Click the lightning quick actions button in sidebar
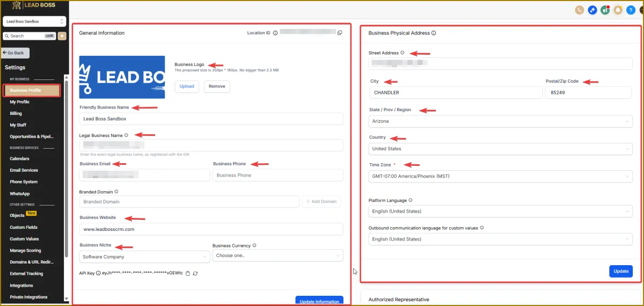The image size is (644, 306). pos(62,36)
